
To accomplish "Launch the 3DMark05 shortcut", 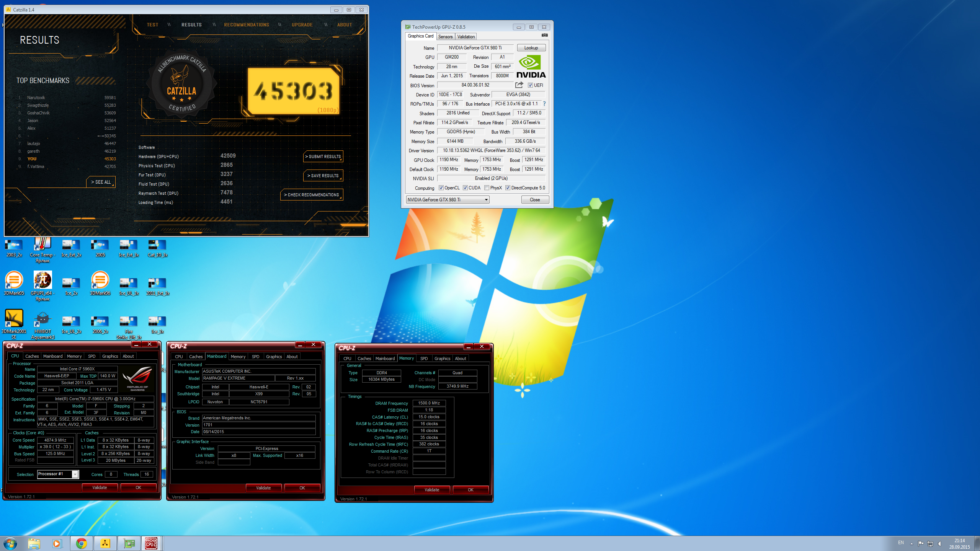I will pyautogui.click(x=14, y=283).
